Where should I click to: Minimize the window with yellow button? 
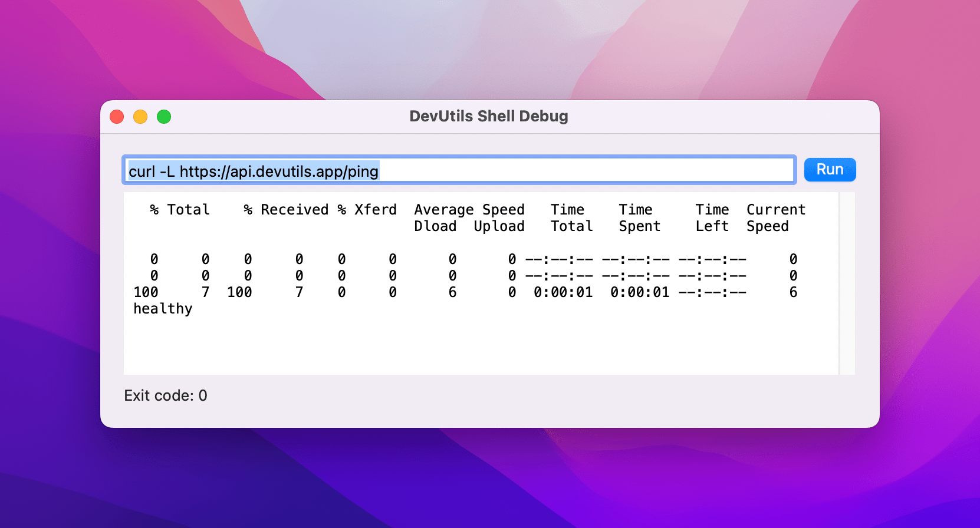click(140, 117)
